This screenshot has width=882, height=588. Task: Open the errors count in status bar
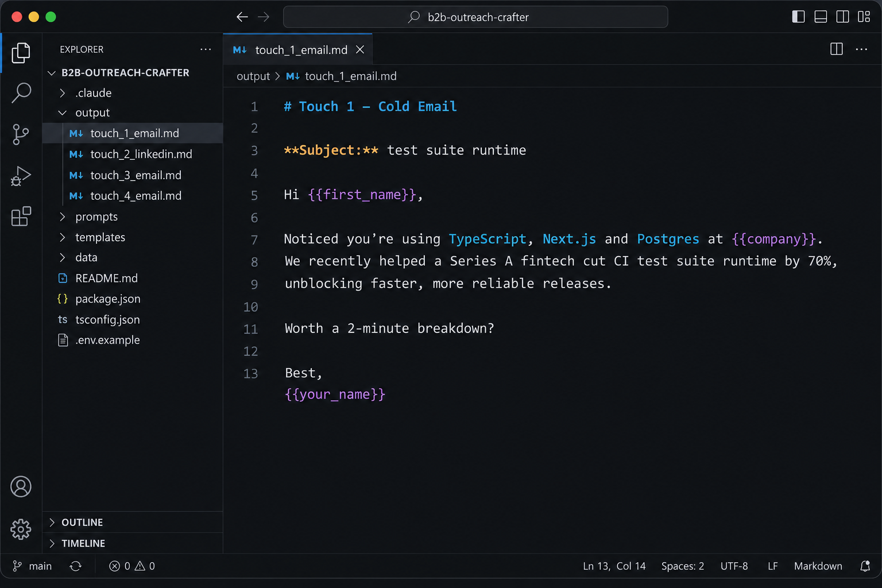click(119, 566)
